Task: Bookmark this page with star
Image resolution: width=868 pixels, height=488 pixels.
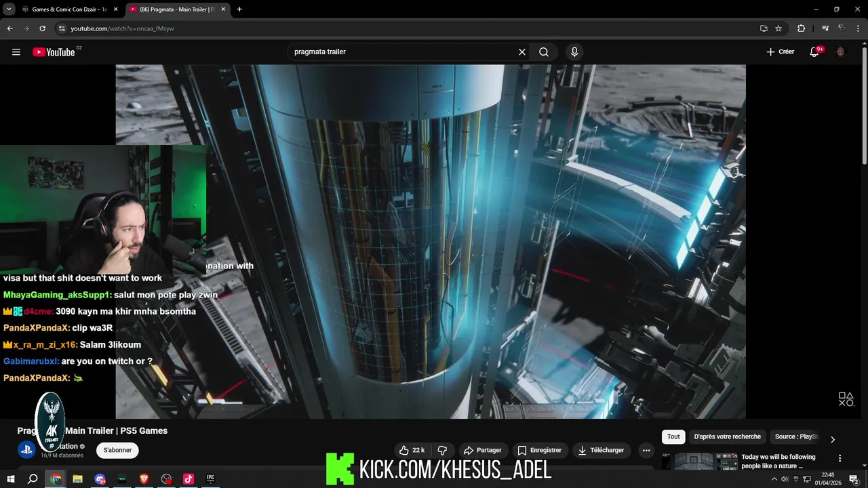Action: [x=778, y=28]
